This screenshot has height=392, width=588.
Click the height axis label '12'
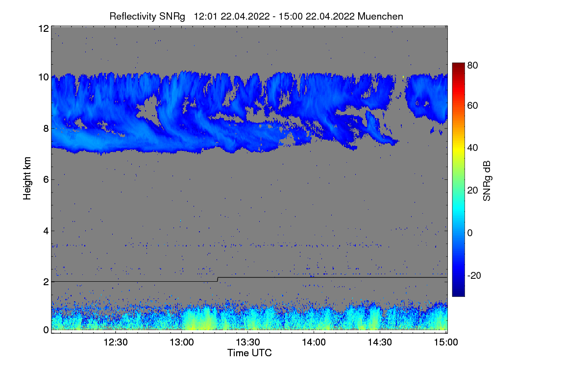click(x=43, y=28)
